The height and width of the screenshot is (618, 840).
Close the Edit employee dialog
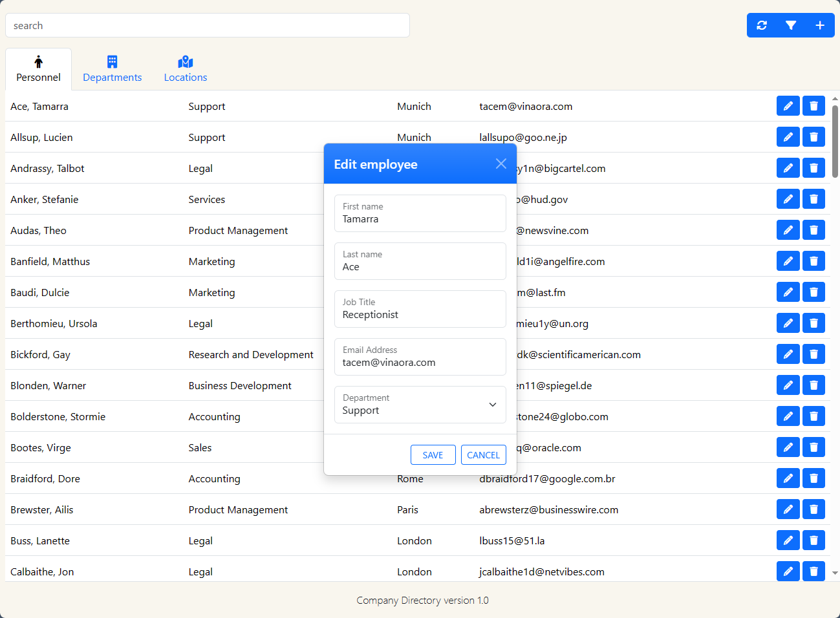coord(501,164)
